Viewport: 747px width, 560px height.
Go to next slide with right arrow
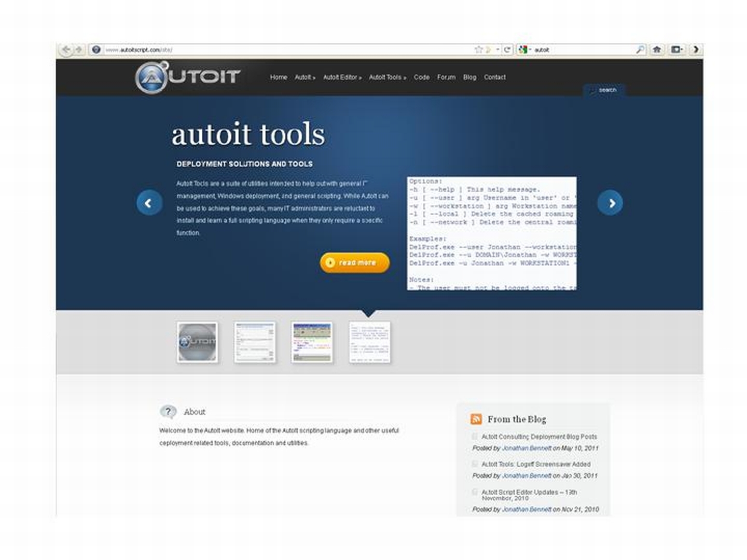pos(610,203)
